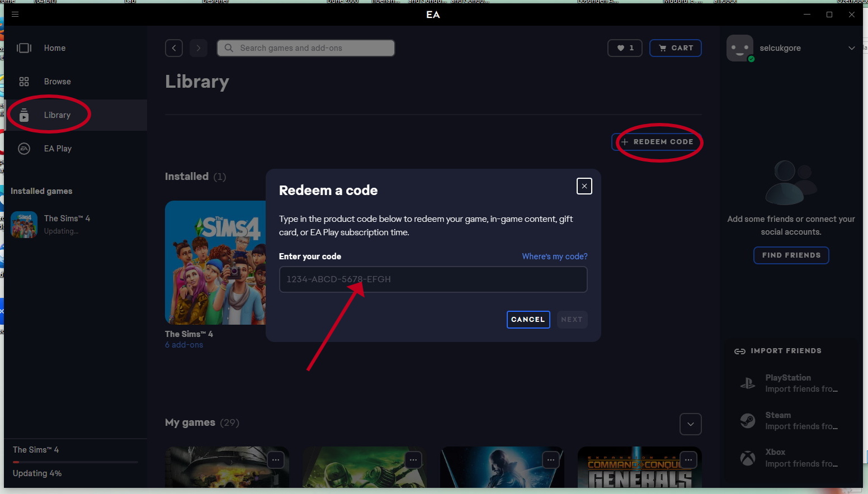This screenshot has height=494, width=868.
Task: Open options on the Command & Conquer Generals tile
Action: [688, 460]
